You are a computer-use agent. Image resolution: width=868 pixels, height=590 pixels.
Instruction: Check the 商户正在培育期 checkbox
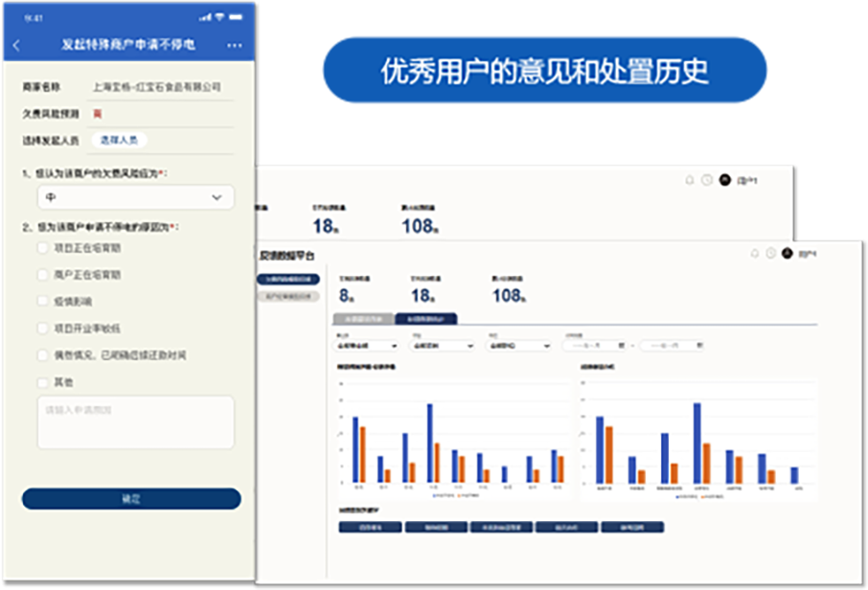42,275
